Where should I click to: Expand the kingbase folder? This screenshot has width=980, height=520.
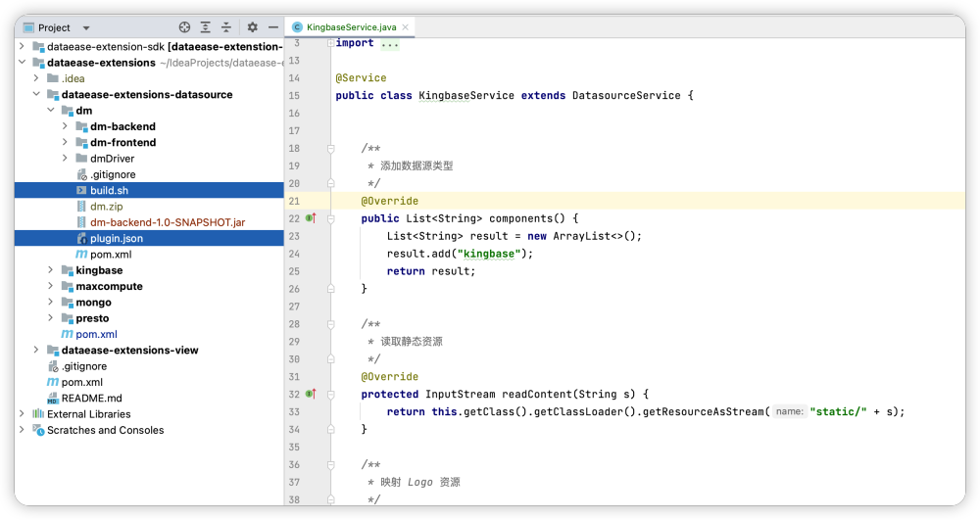pyautogui.click(x=51, y=270)
